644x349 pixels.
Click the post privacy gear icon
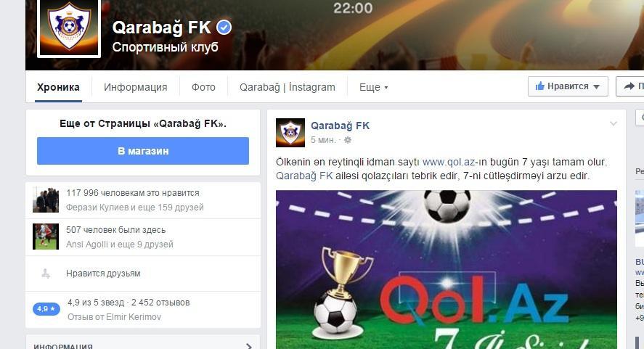click(348, 140)
